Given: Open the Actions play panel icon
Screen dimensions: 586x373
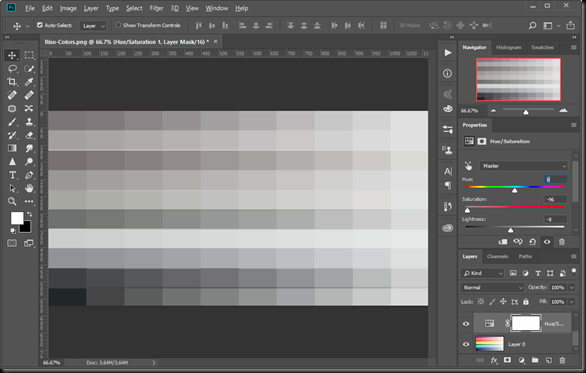Looking at the screenshot, I should 448,53.
